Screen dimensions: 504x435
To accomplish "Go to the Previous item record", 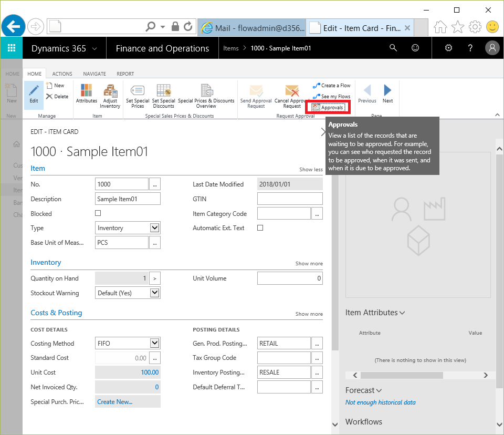I will click(x=367, y=94).
